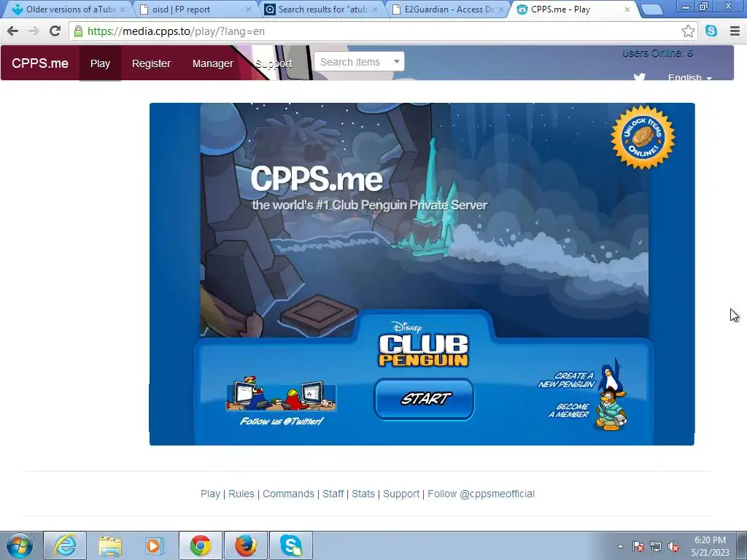This screenshot has width=747, height=560.
Task: Click the blue Create a New Penguin penguin
Action: (x=611, y=376)
